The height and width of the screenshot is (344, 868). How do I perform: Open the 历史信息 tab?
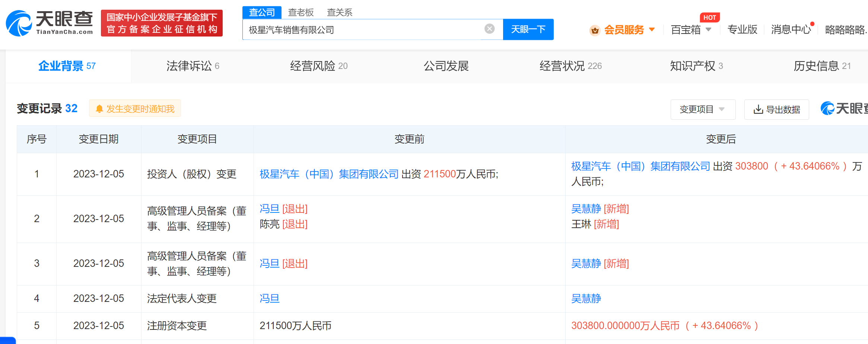(822, 66)
